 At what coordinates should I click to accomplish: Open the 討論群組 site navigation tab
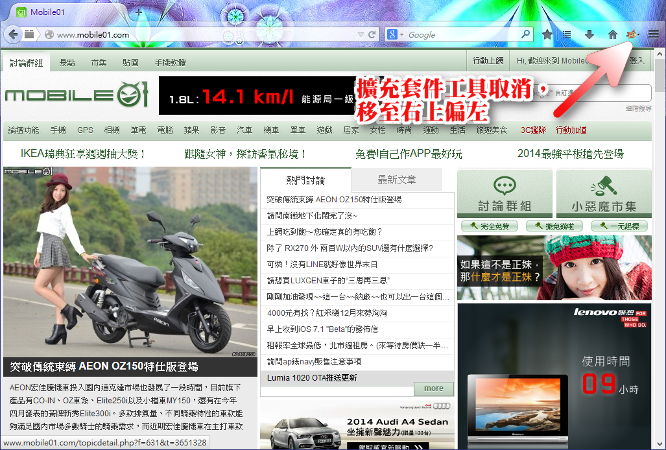tap(26, 62)
